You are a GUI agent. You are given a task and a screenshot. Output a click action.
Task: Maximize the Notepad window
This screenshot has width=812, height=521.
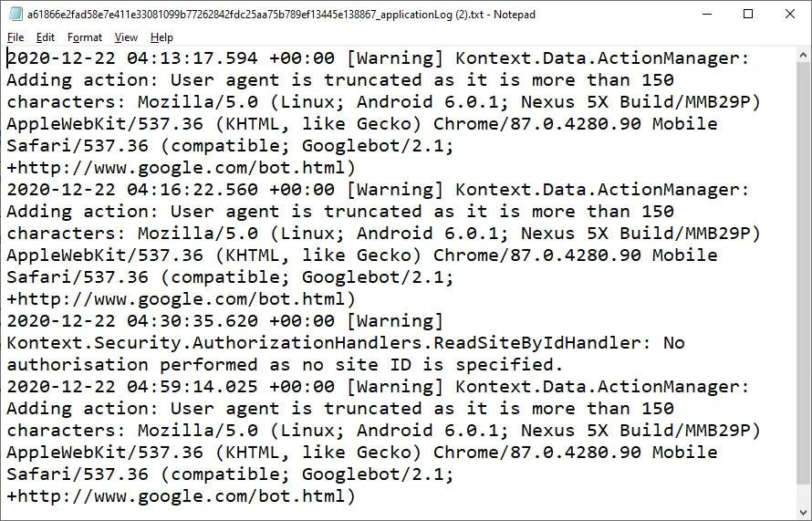point(748,14)
